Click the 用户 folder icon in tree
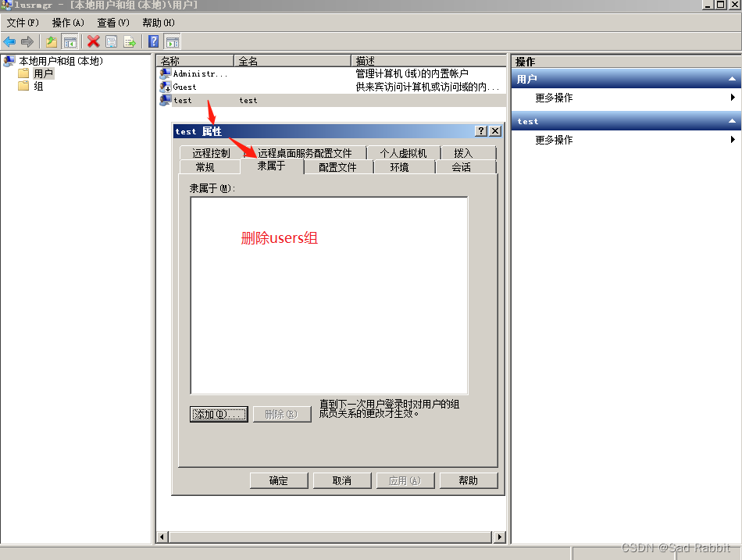 (23, 73)
